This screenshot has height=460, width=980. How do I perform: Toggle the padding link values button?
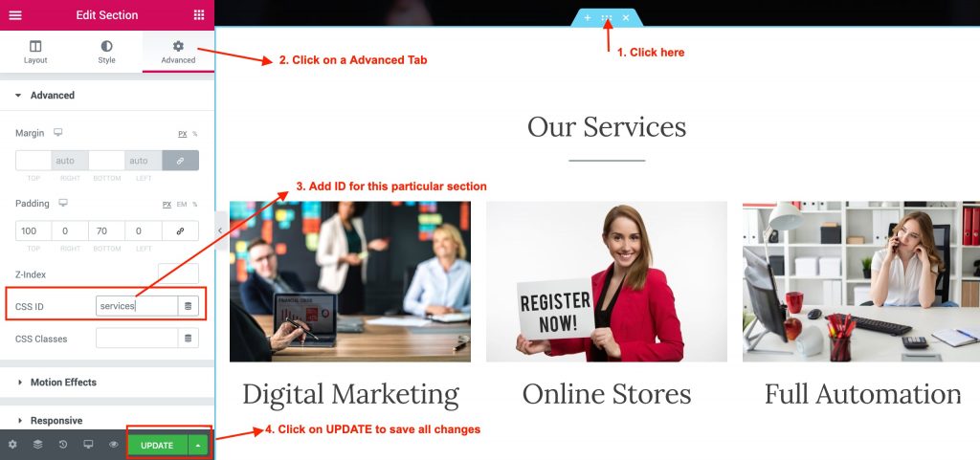[181, 230]
